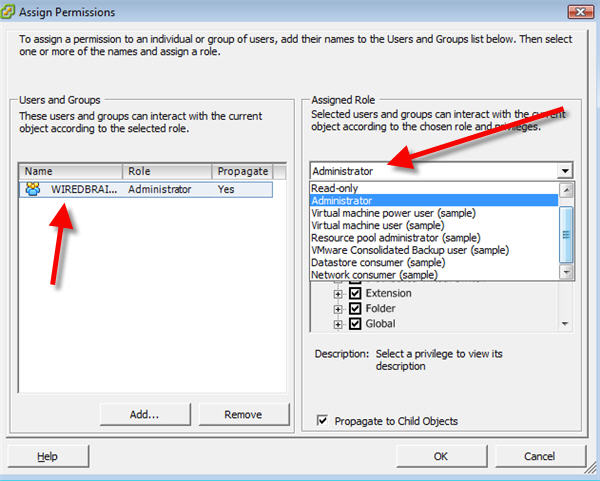The image size is (600, 481).
Task: Select Read-only role from list
Action: click(334, 188)
